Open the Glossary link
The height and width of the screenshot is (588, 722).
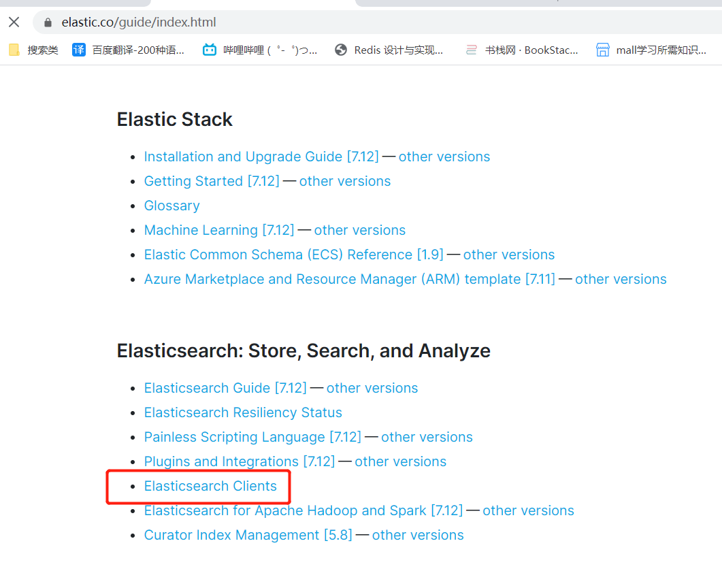(171, 206)
